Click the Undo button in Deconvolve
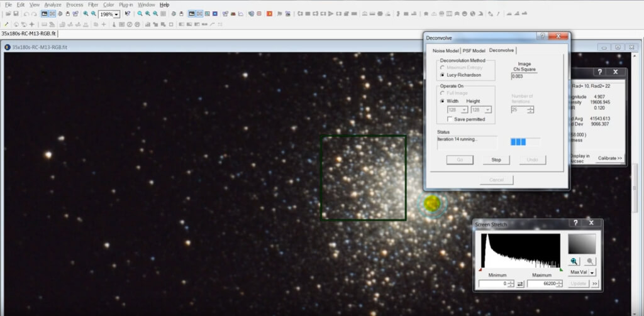This screenshot has width=644, height=316. pos(532,160)
